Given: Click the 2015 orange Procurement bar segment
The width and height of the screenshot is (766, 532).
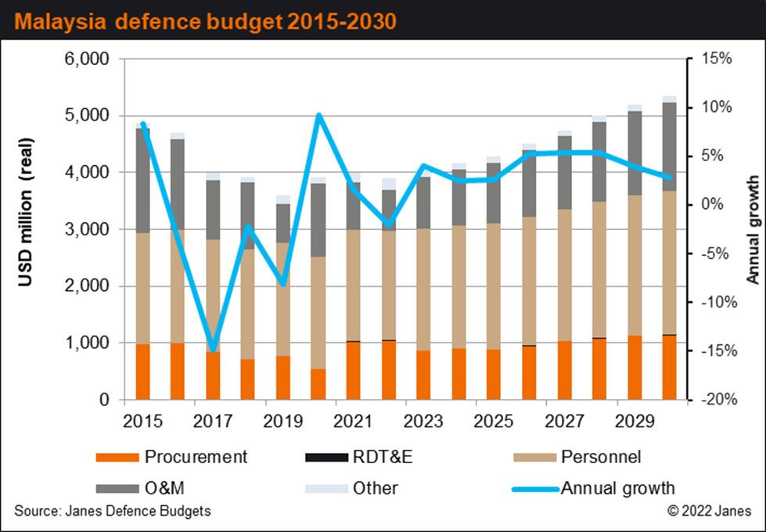Looking at the screenshot, I should (x=142, y=372).
